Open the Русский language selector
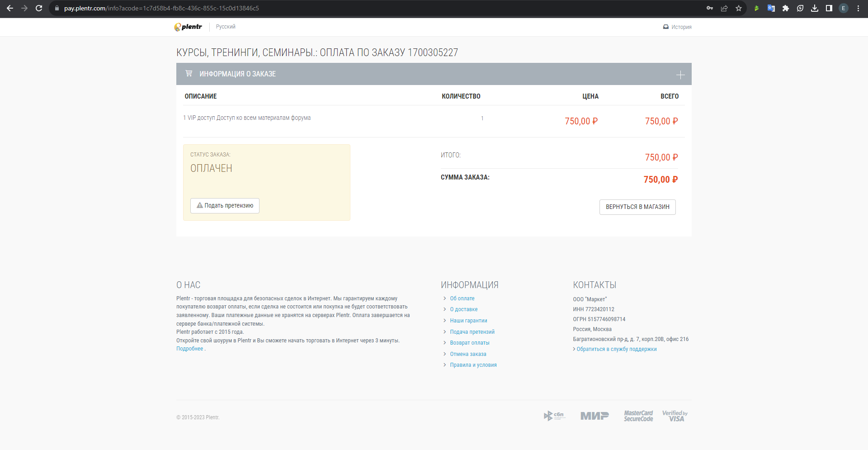Viewport: 868px width, 450px height. pyautogui.click(x=226, y=27)
